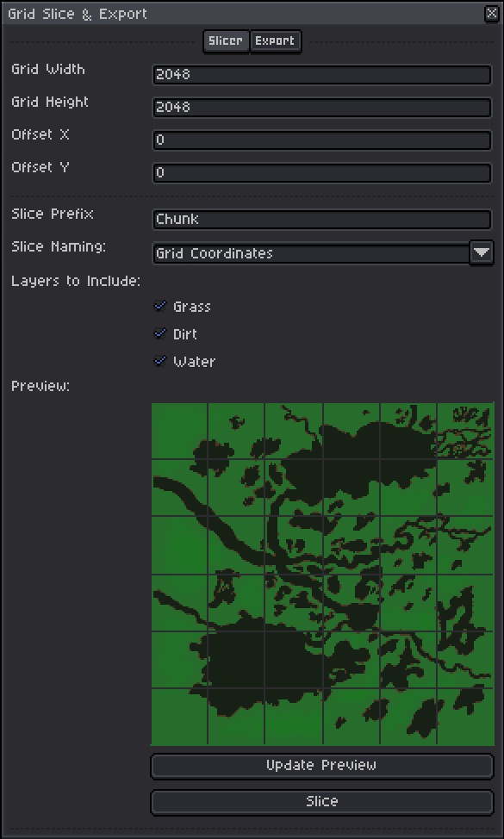Click the Slice button
Viewport: 504px width, 839px height.
click(x=321, y=802)
